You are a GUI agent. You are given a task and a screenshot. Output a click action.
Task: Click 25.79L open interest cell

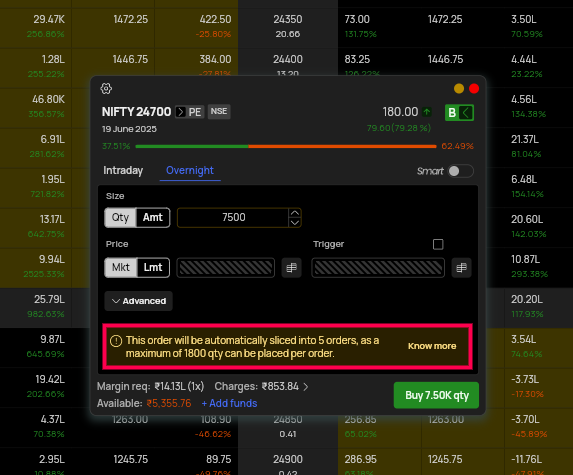[x=49, y=299]
